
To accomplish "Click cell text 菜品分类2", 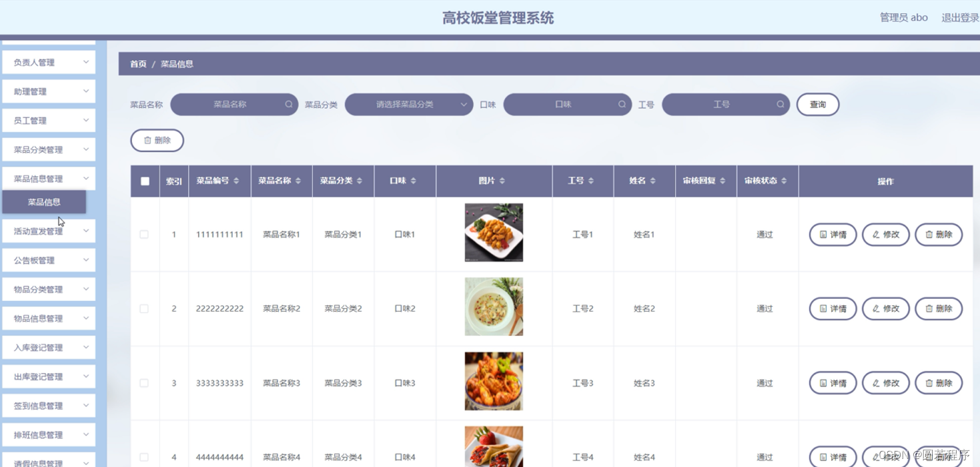I will [343, 309].
